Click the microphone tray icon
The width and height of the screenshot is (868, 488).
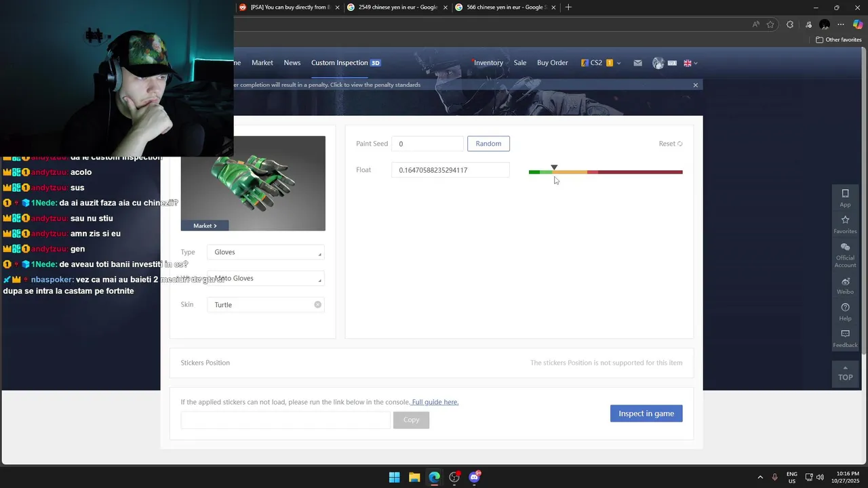pos(774,477)
